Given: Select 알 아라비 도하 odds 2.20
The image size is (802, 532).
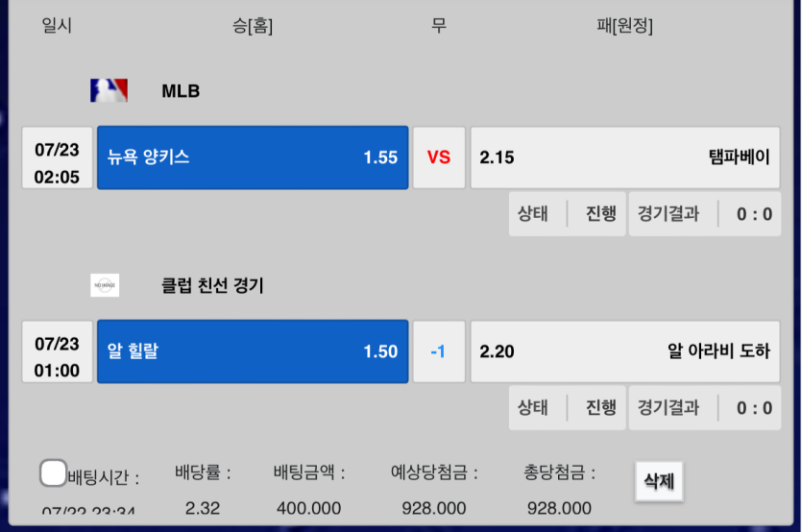Looking at the screenshot, I should pyautogui.click(x=625, y=351).
